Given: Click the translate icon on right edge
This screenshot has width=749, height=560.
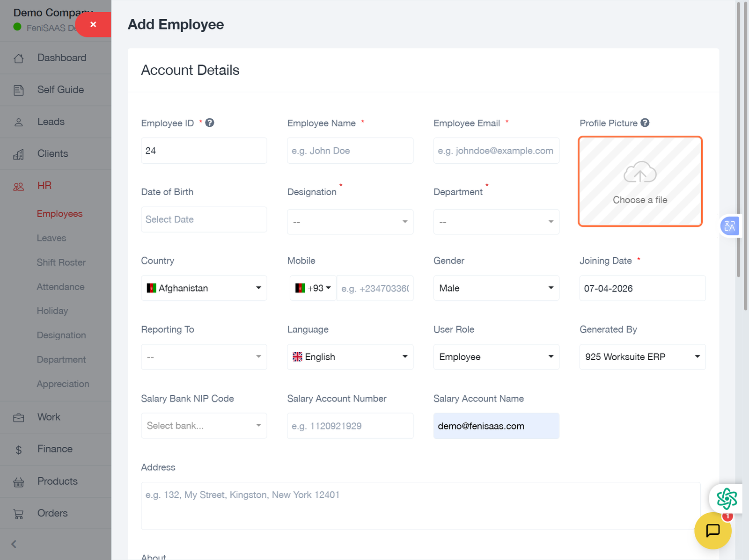Looking at the screenshot, I should pyautogui.click(x=729, y=226).
